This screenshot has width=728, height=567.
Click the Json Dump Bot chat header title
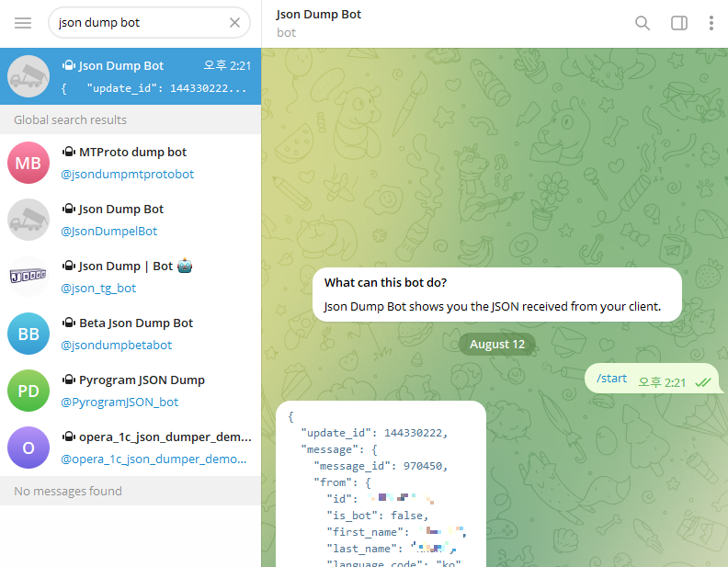(318, 15)
